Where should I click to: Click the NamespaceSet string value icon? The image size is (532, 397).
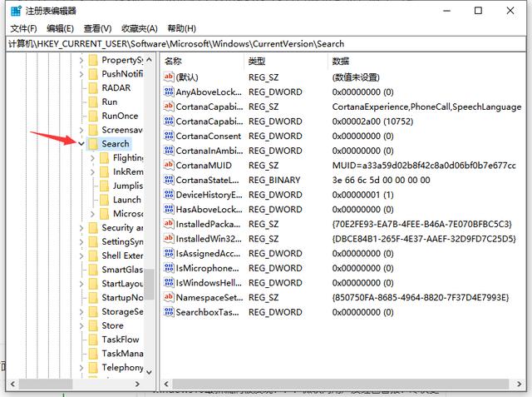pyautogui.click(x=169, y=297)
